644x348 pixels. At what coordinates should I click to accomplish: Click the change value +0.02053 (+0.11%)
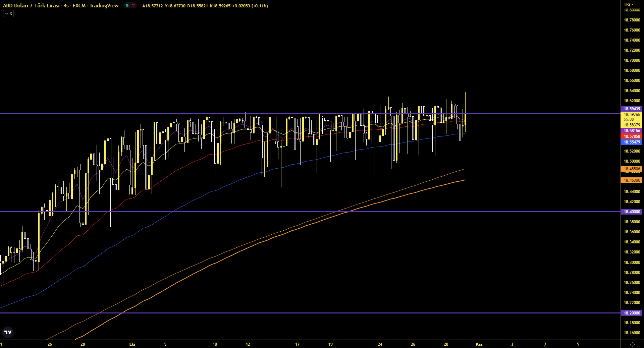pyautogui.click(x=250, y=6)
